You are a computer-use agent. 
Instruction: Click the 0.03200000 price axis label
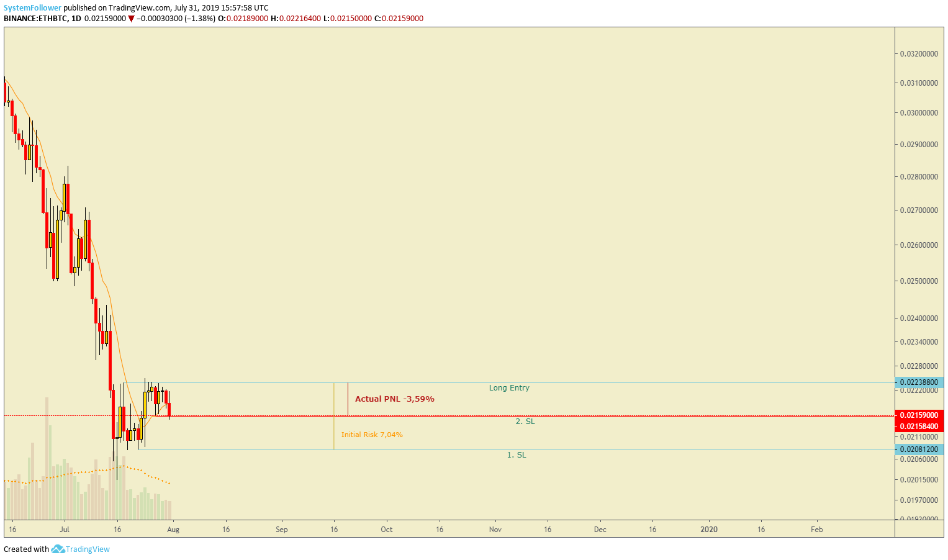click(919, 54)
